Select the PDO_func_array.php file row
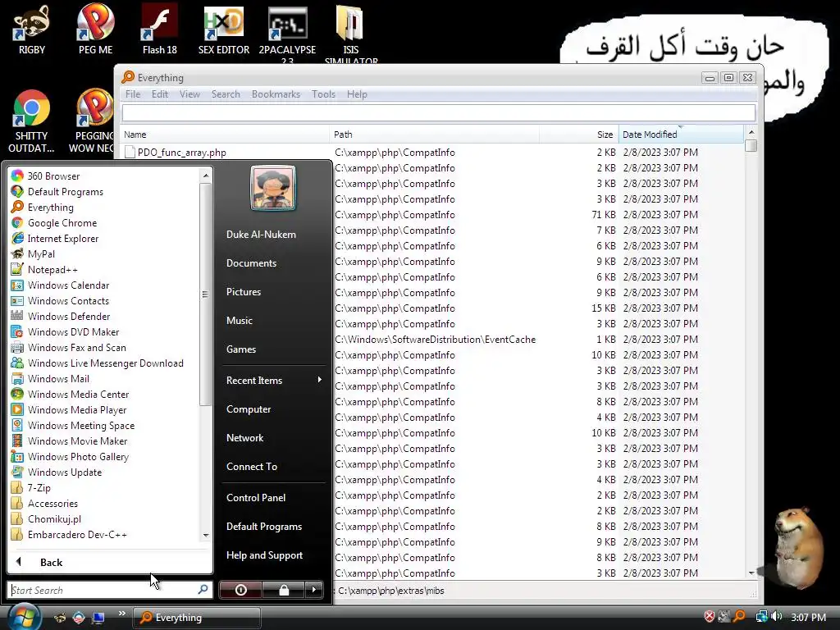 tap(431, 152)
